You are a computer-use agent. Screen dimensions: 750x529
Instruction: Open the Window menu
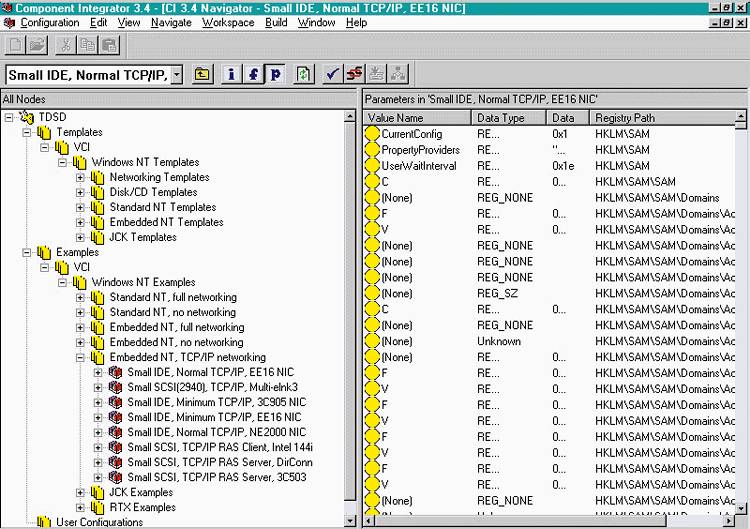click(316, 22)
